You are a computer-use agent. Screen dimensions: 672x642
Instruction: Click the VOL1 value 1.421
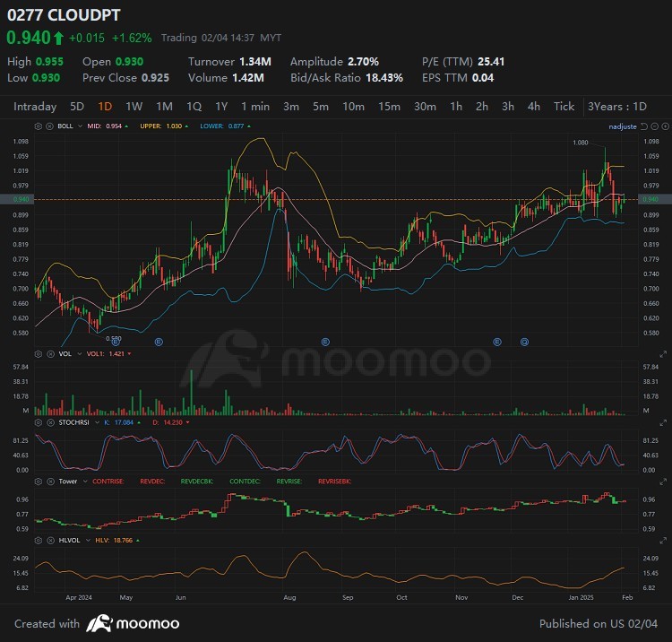point(116,354)
